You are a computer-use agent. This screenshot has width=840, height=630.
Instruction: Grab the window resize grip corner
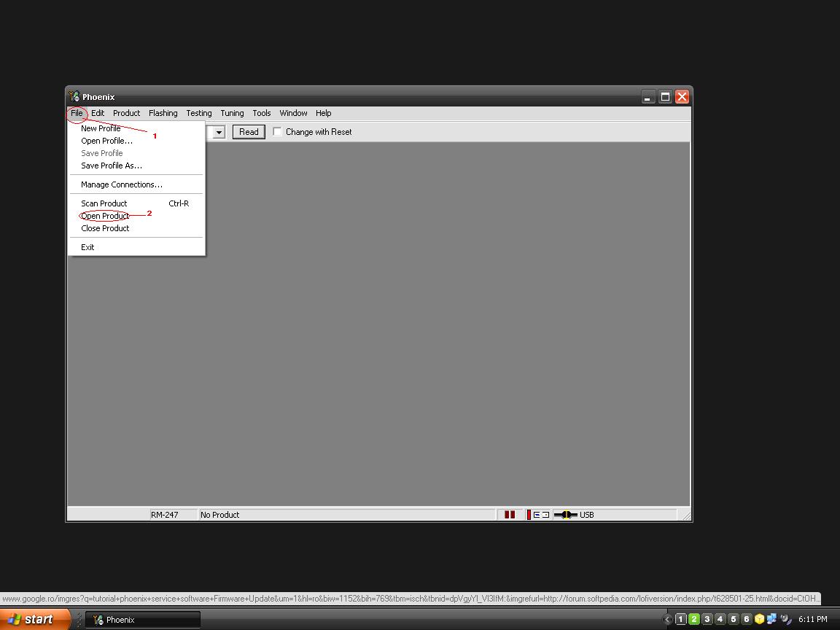click(687, 516)
